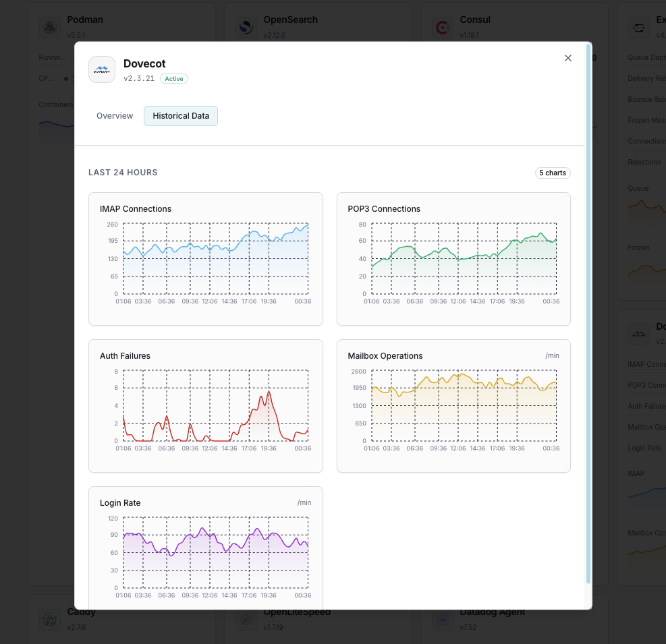The height and width of the screenshot is (644, 666).
Task: Click the Active status badge
Action: [173, 78]
